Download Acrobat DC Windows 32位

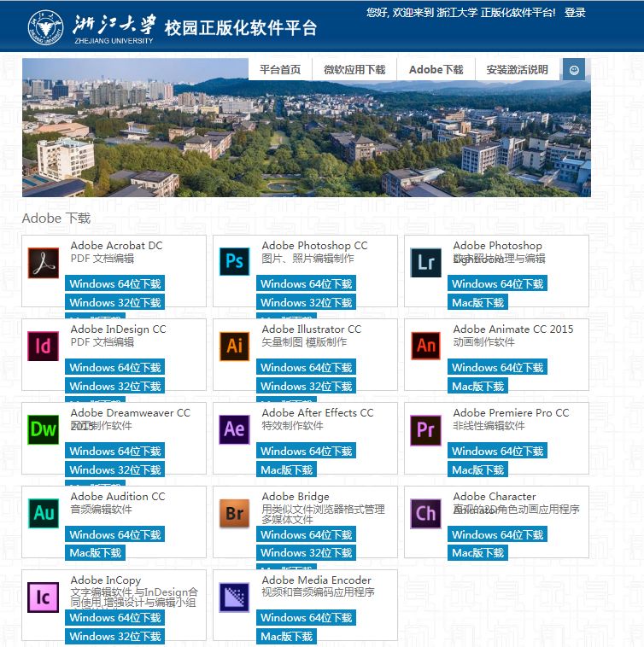coord(115,302)
